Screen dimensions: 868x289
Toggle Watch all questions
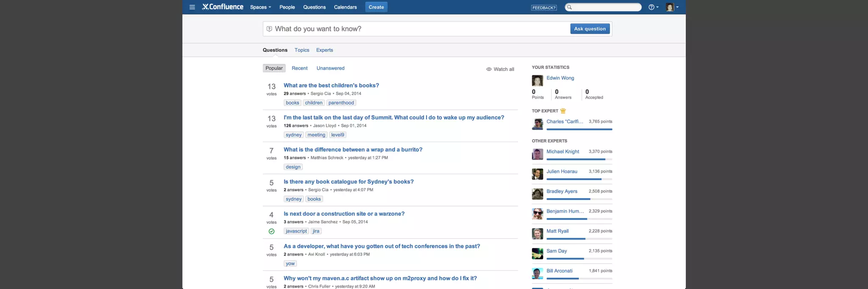click(x=500, y=69)
